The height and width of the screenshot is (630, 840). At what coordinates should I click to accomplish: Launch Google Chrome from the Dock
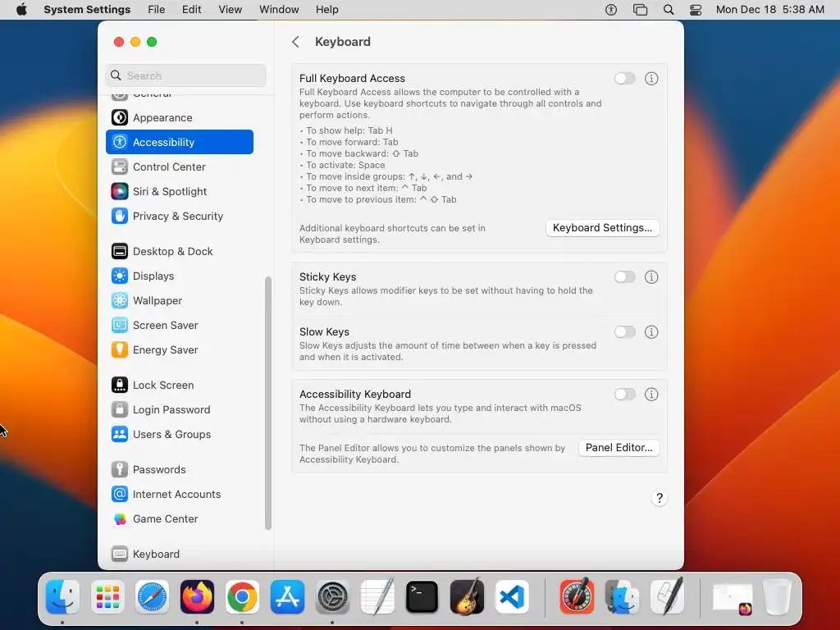point(242,597)
